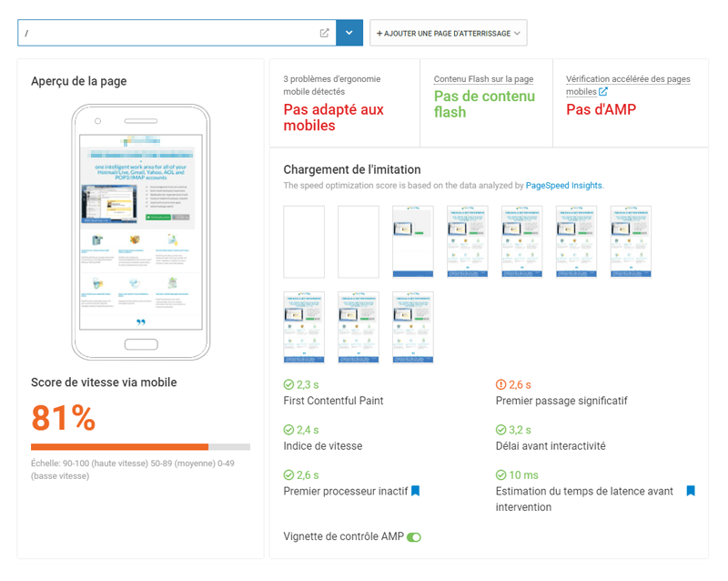Click the green check icon for First Contentful Paint
The width and height of the screenshot is (728, 581).
[288, 385]
